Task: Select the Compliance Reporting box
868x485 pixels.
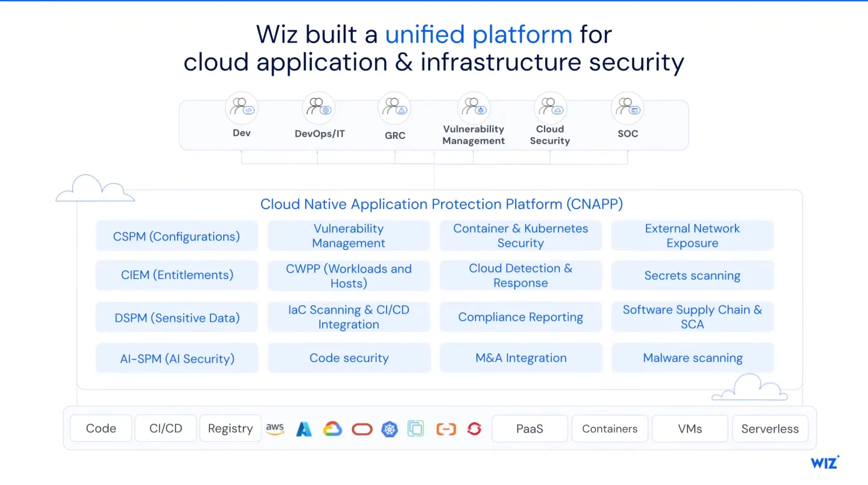Action: pos(520,317)
